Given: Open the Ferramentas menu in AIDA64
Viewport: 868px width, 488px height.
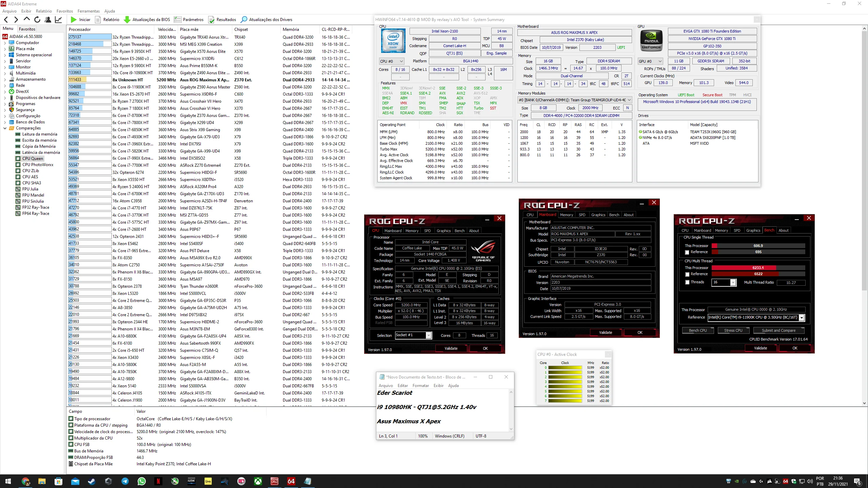Looking at the screenshot, I should [88, 11].
